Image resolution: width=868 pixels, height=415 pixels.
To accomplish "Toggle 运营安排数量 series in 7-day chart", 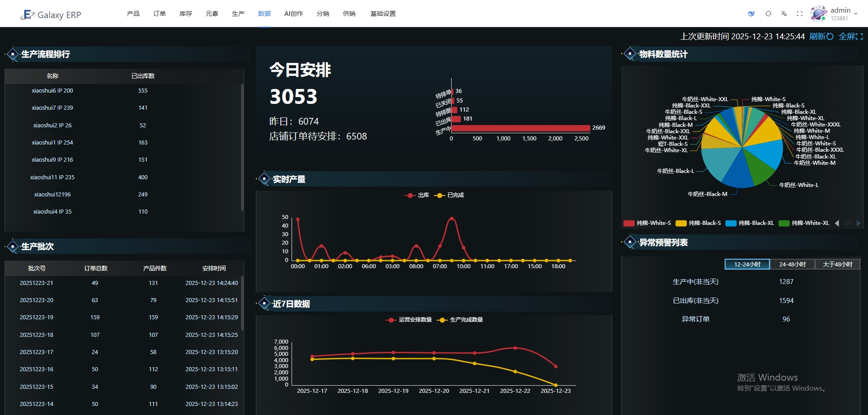I will [x=409, y=320].
